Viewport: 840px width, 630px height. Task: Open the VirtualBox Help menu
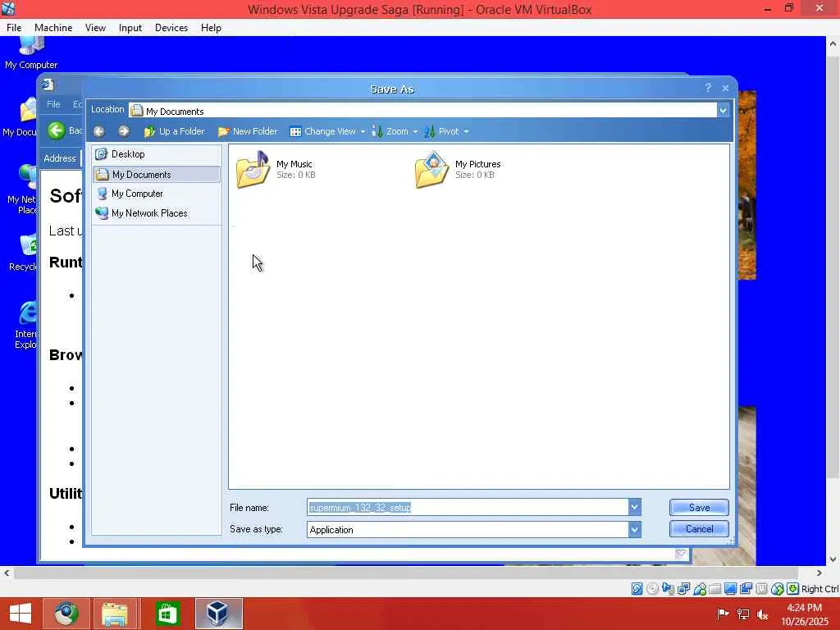click(x=211, y=28)
